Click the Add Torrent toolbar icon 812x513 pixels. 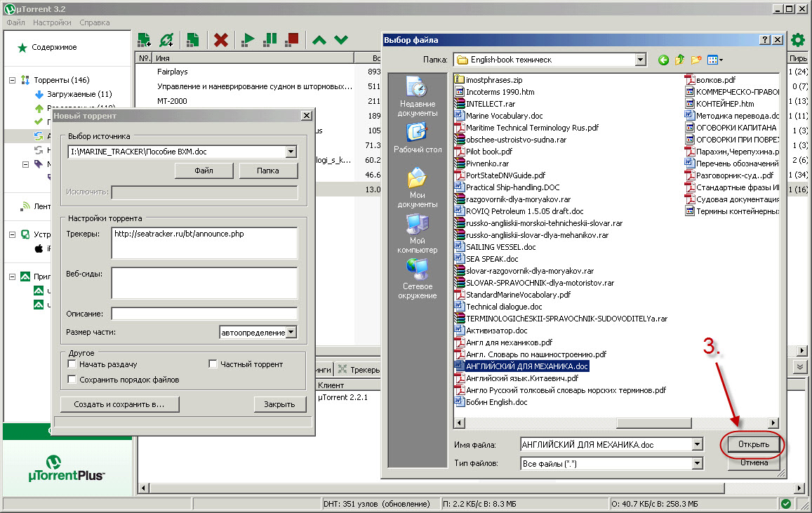(x=145, y=40)
